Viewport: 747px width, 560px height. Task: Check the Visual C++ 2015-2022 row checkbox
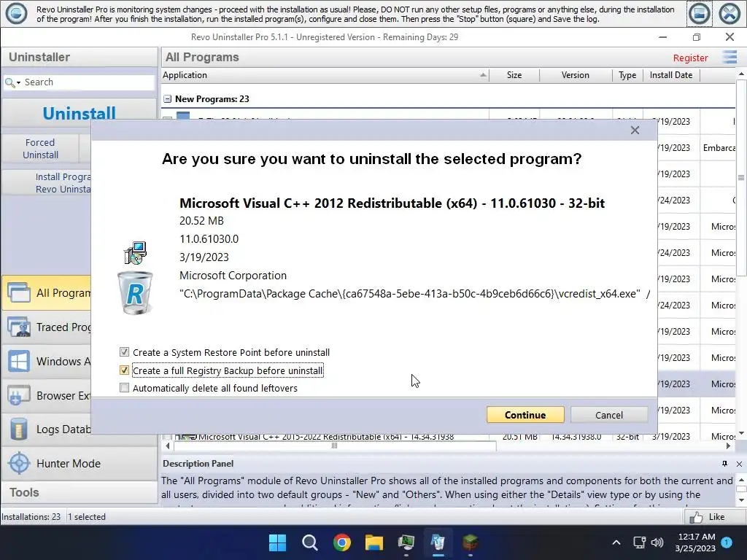(167, 437)
